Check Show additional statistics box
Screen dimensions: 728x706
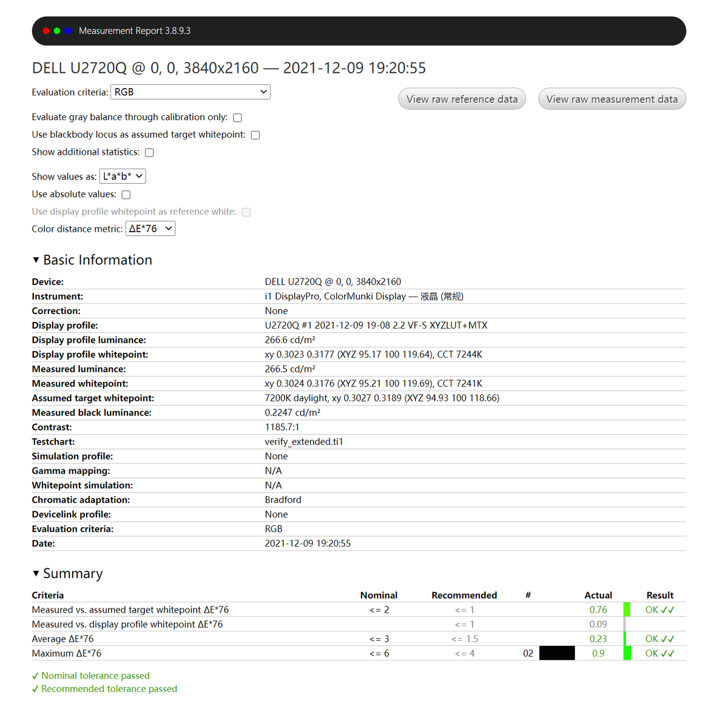(x=149, y=153)
